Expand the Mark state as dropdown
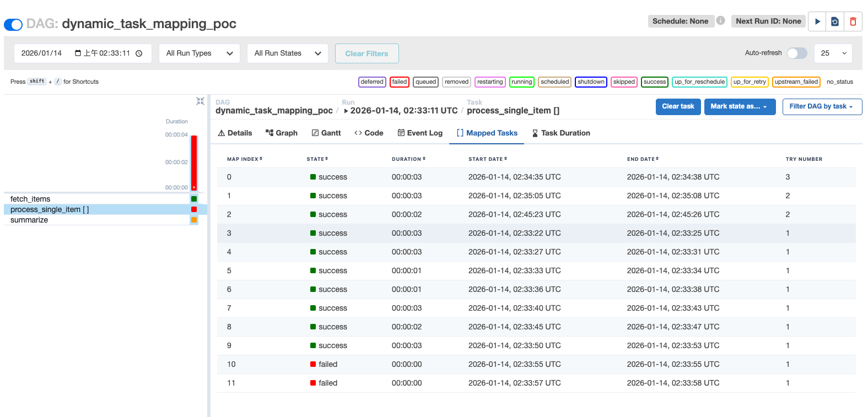 click(x=739, y=106)
